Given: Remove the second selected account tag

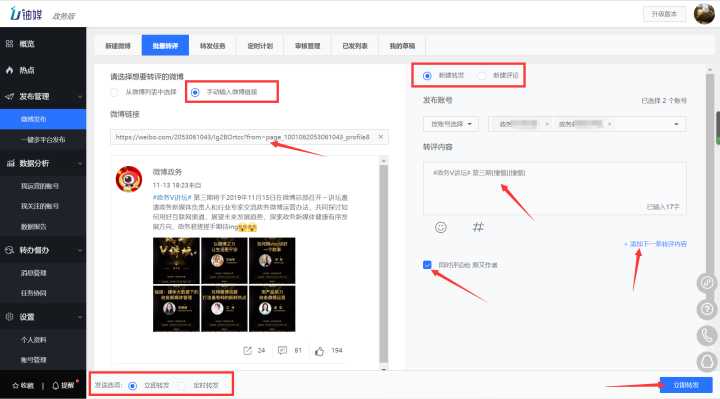Looking at the screenshot, I should click(609, 124).
